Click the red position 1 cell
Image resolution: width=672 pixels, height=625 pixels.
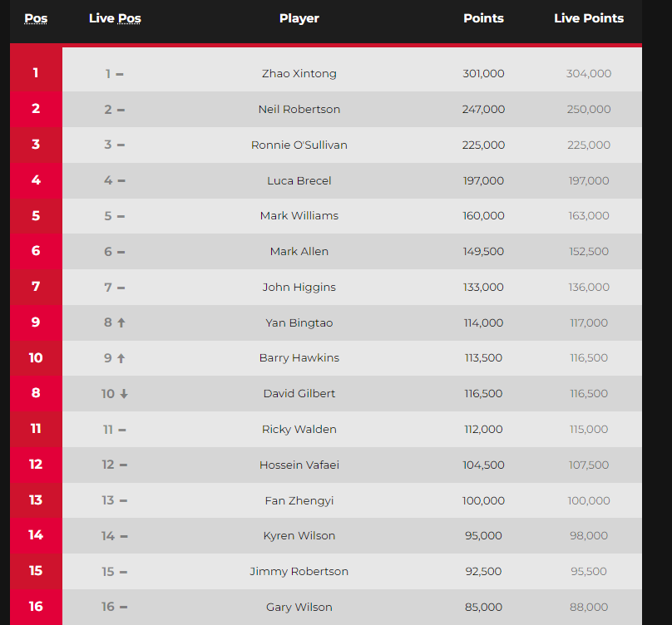[x=36, y=73]
